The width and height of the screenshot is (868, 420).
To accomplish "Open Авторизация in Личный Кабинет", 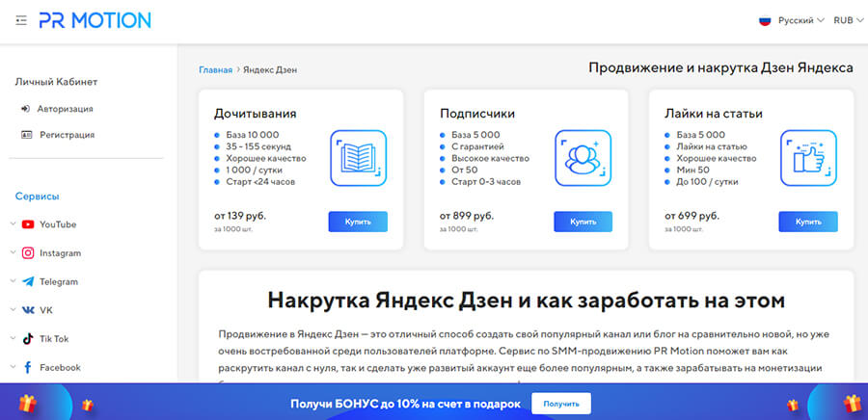I will 65,109.
